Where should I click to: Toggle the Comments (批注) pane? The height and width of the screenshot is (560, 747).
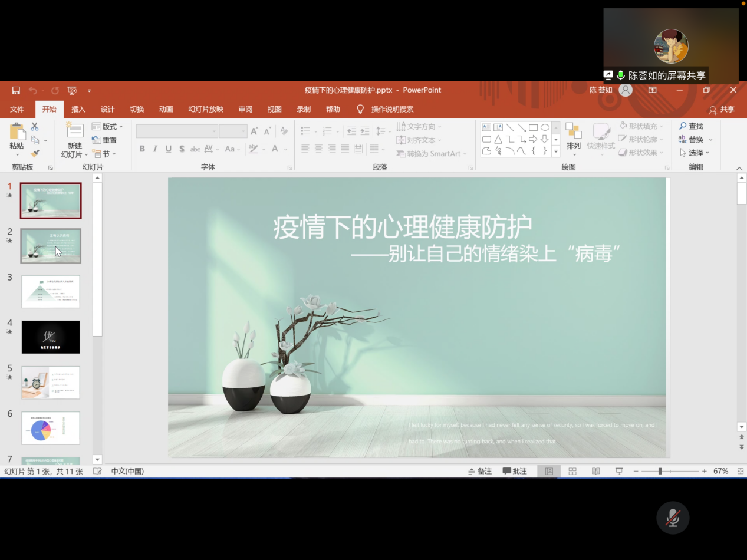point(515,472)
